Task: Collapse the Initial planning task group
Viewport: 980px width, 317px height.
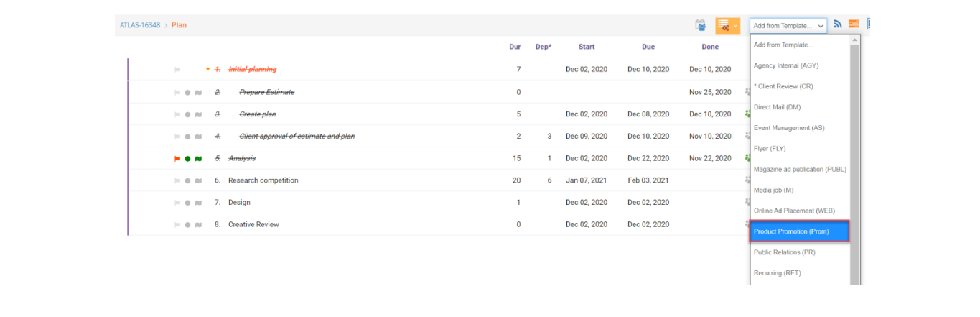Action: pyautogui.click(x=208, y=70)
